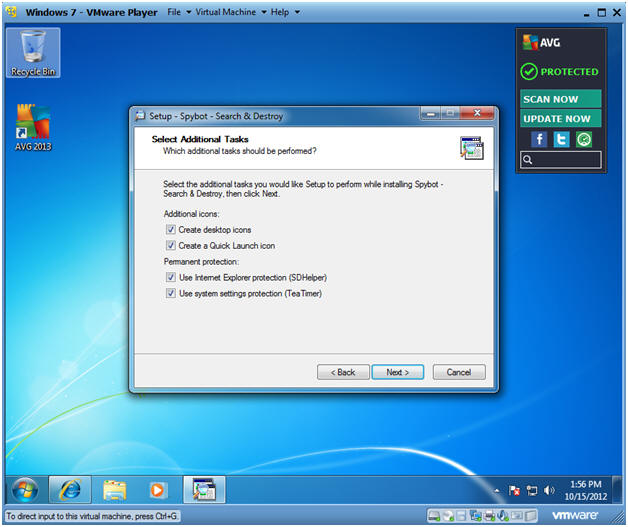The image size is (628, 527).
Task: Open the Virtual Machine menu
Action: (x=225, y=12)
